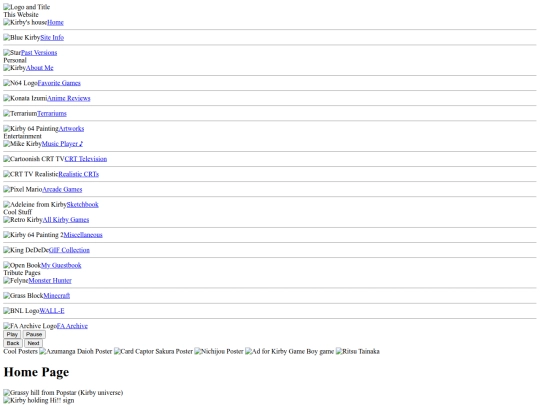Click the Card Captor Sakura Poster image
This screenshot has width=540, height=405.
point(153,351)
